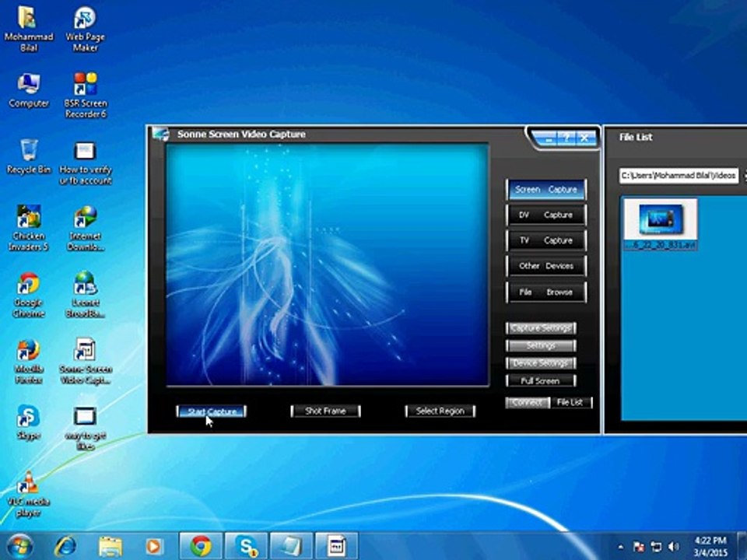Select the Recycle Bin icon

(x=29, y=156)
